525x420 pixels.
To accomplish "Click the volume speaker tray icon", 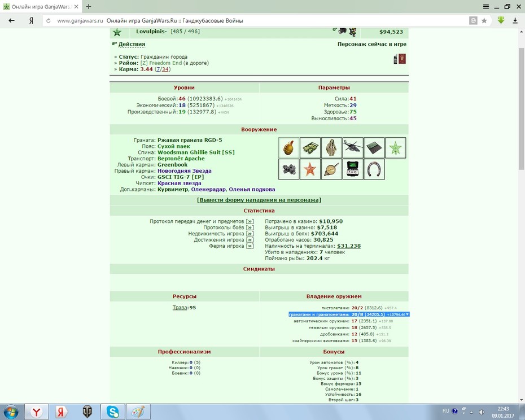I will click(482, 412).
